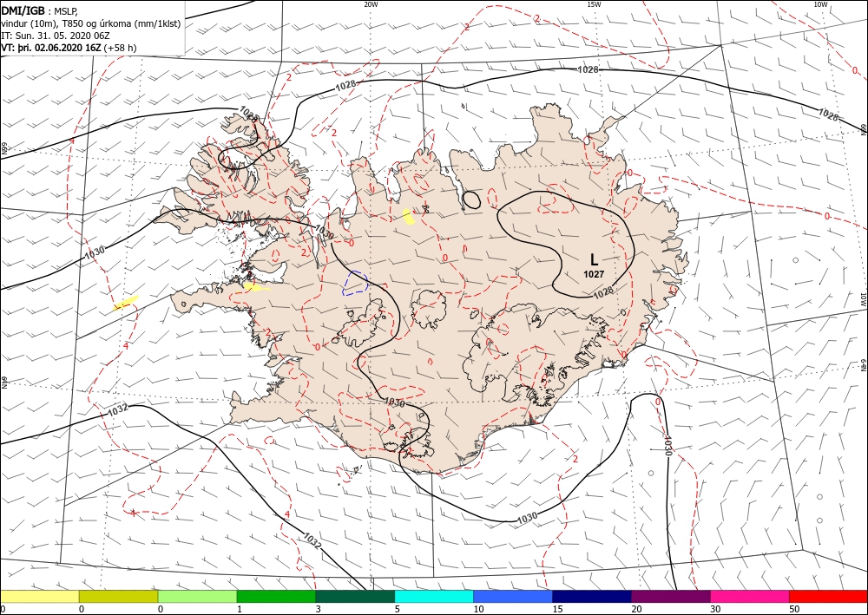Click the '1028' isobar label beside the L
The image size is (868, 615).
point(603,291)
